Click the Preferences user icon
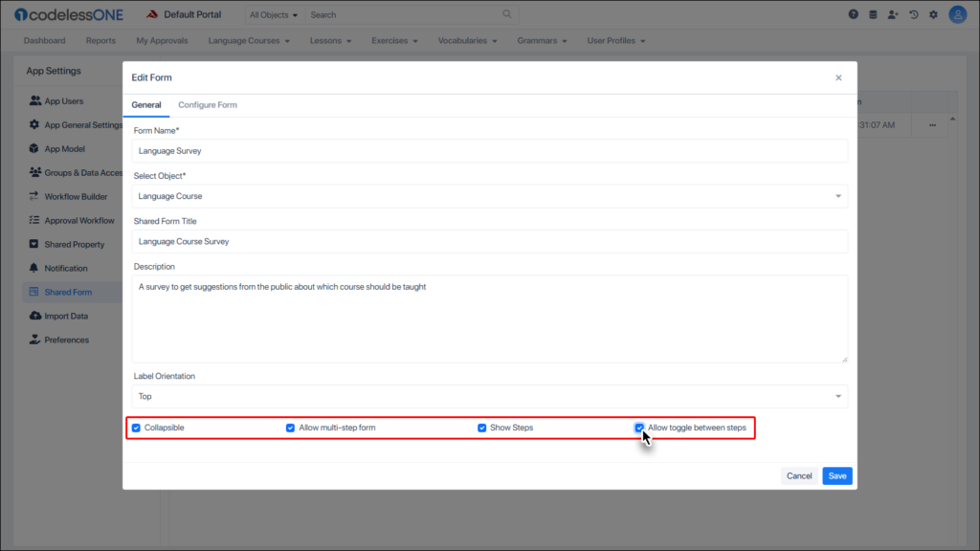 pyautogui.click(x=34, y=340)
